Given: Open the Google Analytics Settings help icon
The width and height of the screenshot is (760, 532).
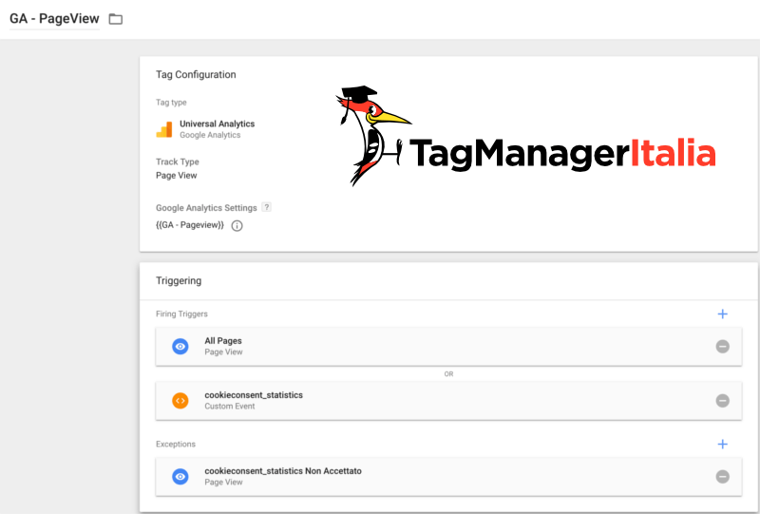Looking at the screenshot, I should [266, 207].
